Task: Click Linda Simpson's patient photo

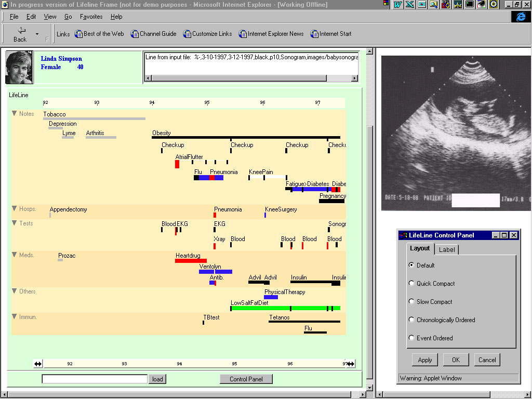Action: (x=19, y=67)
